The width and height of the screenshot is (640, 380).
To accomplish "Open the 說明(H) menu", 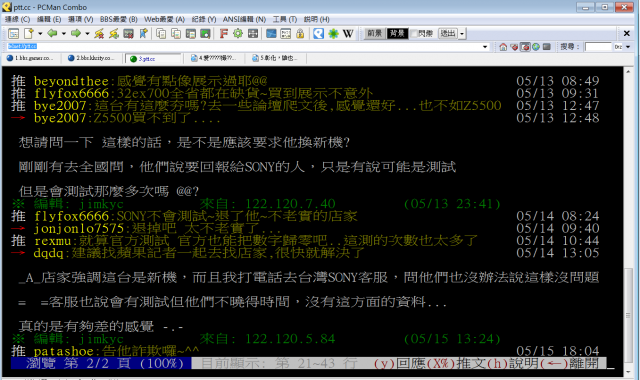I will [x=316, y=19].
